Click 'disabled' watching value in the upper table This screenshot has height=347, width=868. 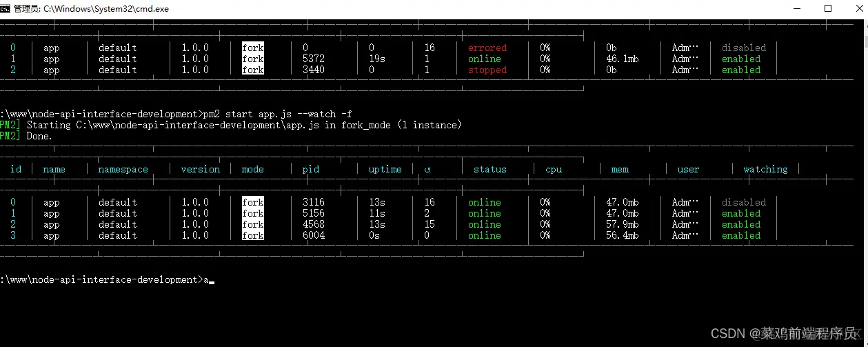[x=744, y=48]
